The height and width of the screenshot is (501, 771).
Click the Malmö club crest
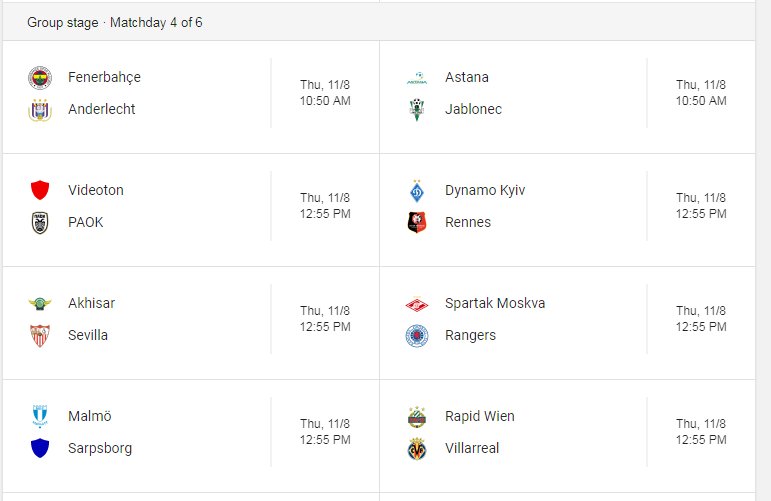pos(40,416)
